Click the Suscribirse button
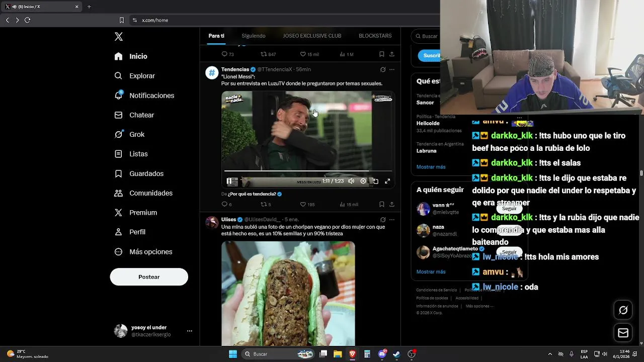The width and height of the screenshot is (644, 362). tap(429, 55)
